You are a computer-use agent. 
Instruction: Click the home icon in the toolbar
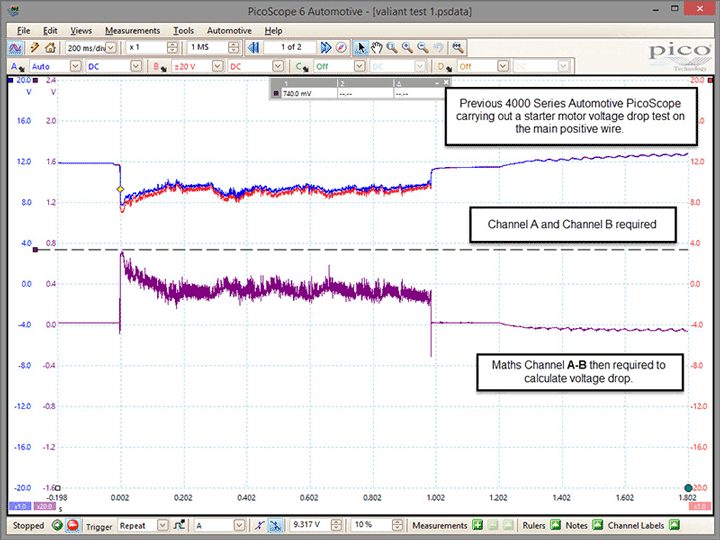50,47
